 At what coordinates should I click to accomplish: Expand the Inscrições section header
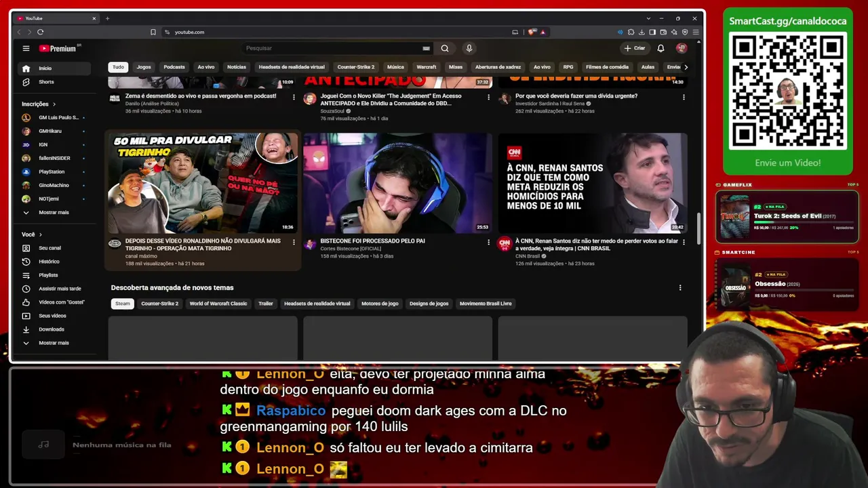(x=39, y=104)
